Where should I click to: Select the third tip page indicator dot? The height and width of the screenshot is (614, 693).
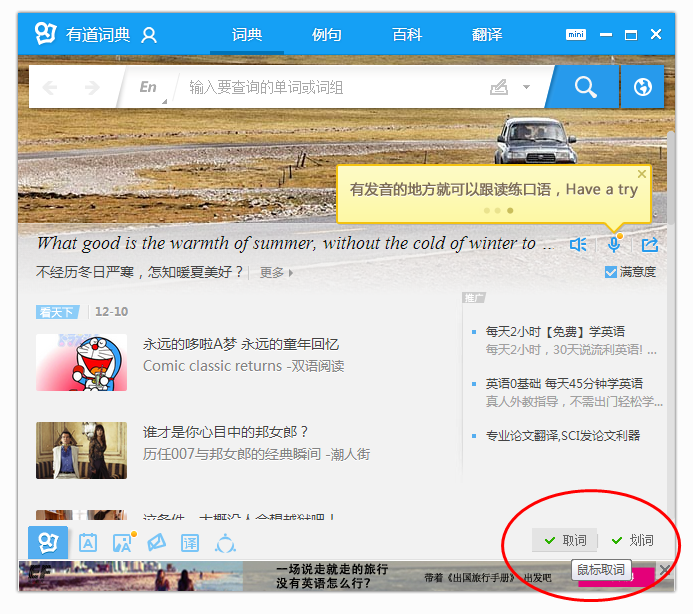[510, 210]
